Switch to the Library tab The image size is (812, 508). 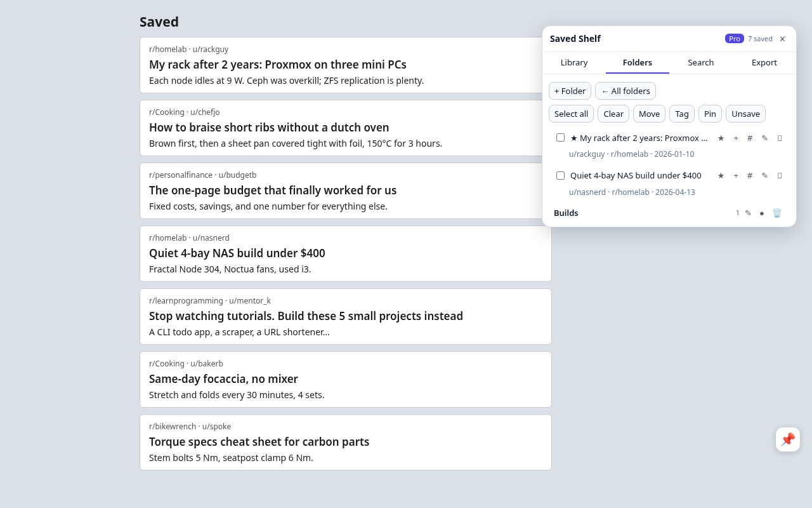pyautogui.click(x=574, y=63)
